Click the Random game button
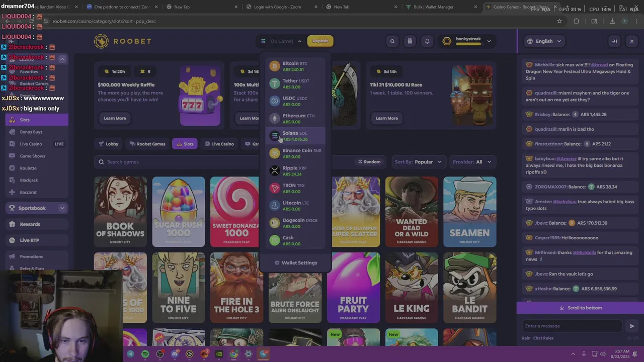This screenshot has height=362, width=644. 369,162
